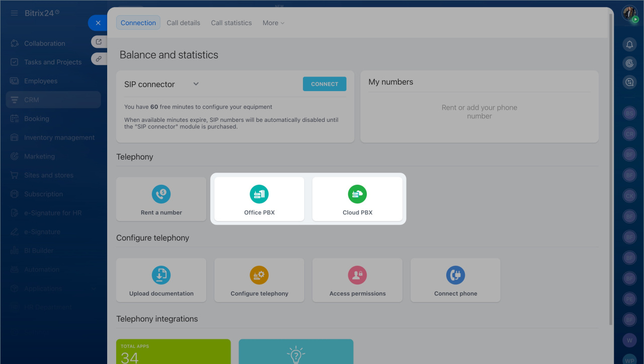Open the chat messages icon in right sidebar
The width and height of the screenshot is (644, 364).
(x=629, y=82)
